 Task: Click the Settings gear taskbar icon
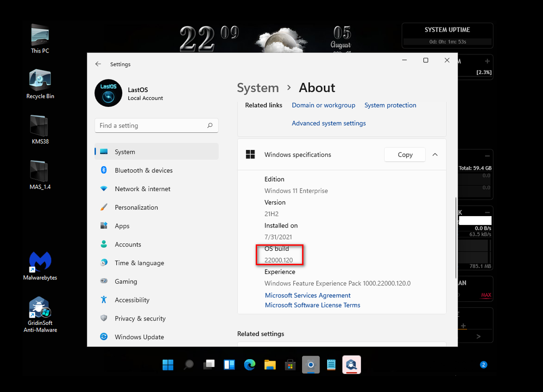click(310, 365)
